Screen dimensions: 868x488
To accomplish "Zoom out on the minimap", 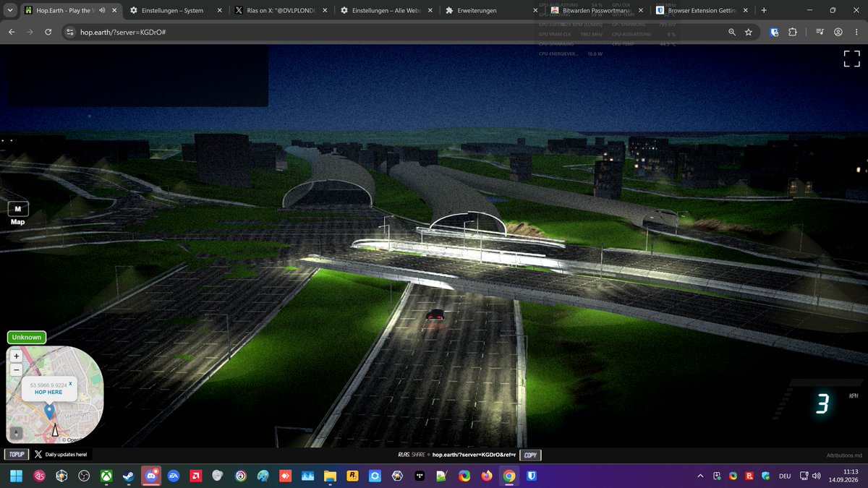I will (x=17, y=369).
